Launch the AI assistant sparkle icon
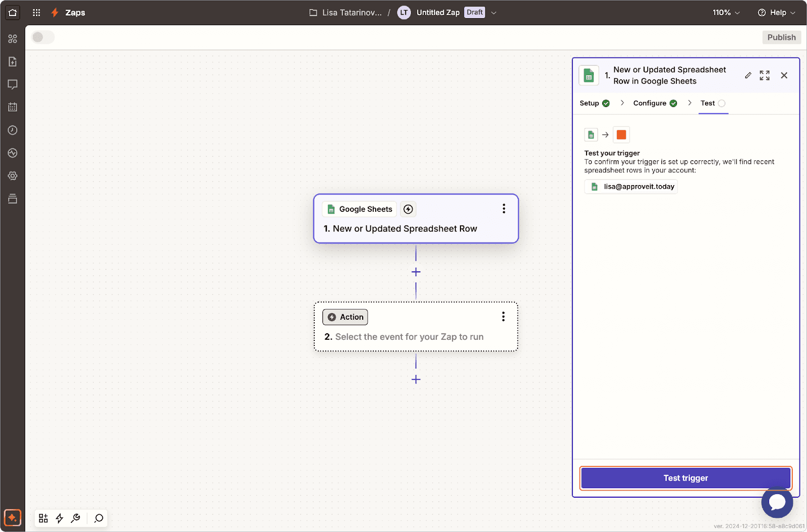Viewport: 807px width, 532px height. [x=13, y=518]
